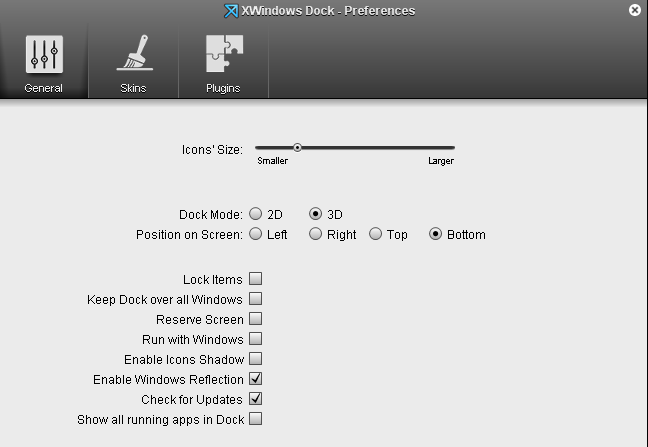
Task: Click the XWindows Dock logo icon
Action: (232, 11)
